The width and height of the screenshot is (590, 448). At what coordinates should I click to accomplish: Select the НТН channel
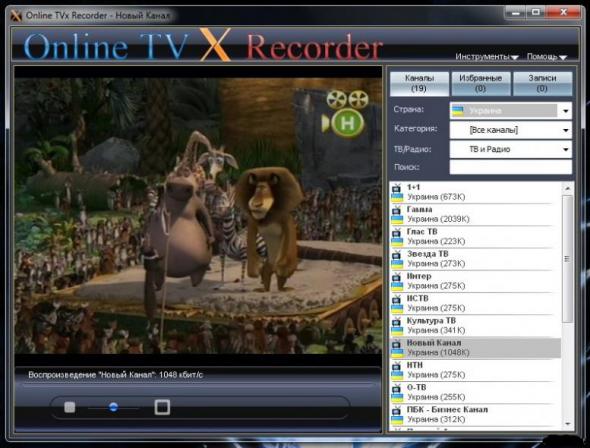475,370
